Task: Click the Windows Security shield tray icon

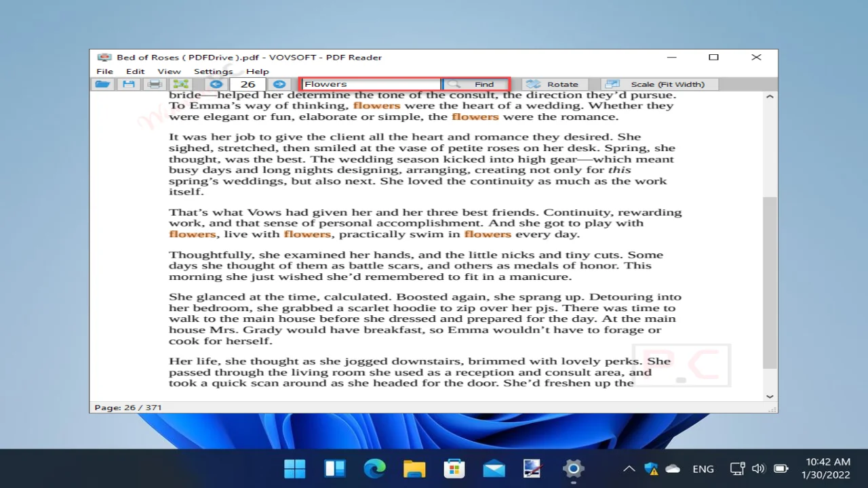Action: [x=651, y=468]
